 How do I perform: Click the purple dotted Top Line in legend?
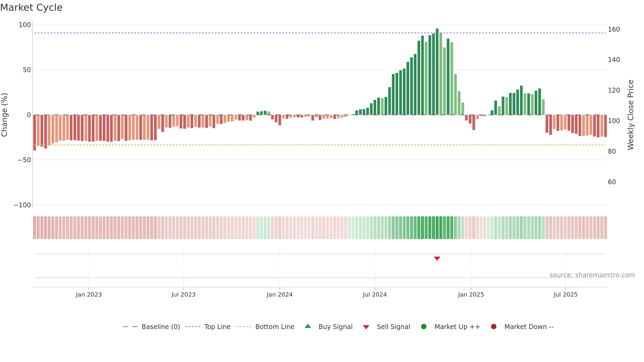pos(193,327)
